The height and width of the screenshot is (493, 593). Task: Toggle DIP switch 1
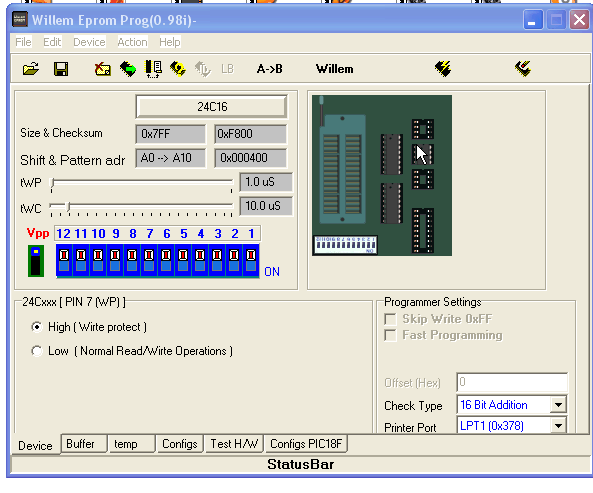click(251, 261)
